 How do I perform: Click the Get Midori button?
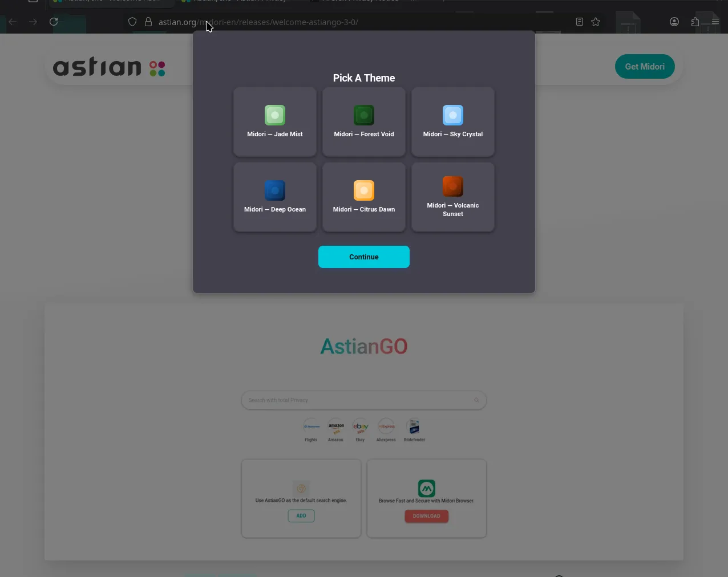coord(645,67)
